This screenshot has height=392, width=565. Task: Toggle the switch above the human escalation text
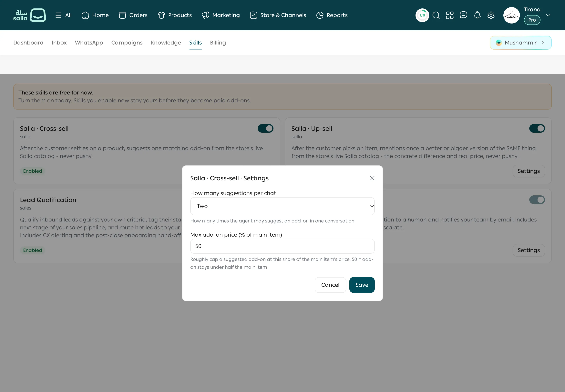pyautogui.click(x=537, y=200)
